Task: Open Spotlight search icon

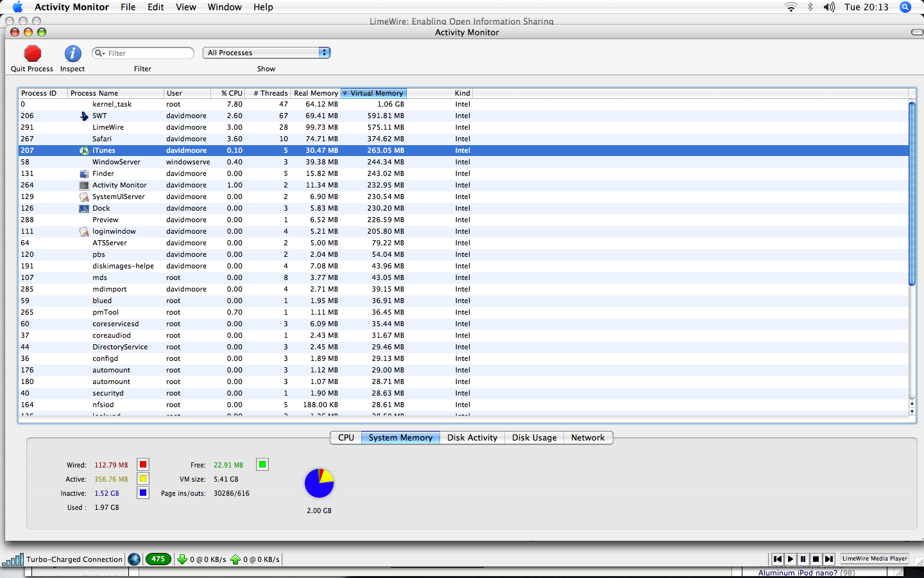Action: coord(905,7)
